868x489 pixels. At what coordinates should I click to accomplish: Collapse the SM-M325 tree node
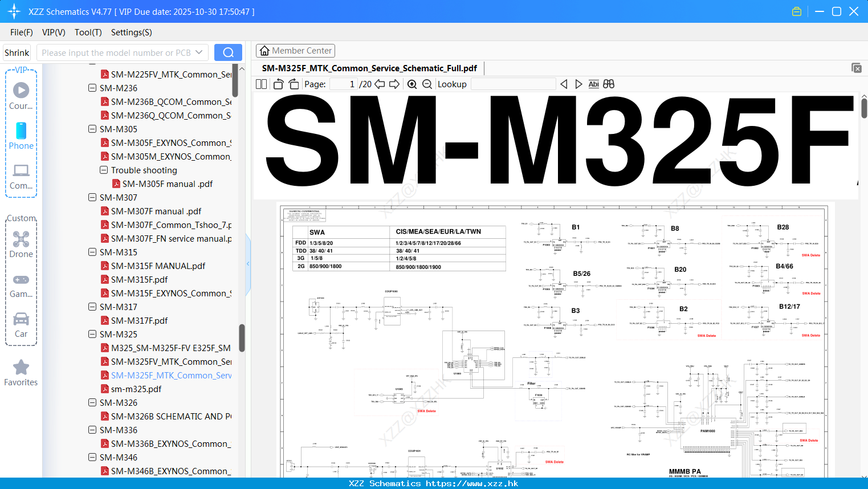(x=92, y=334)
